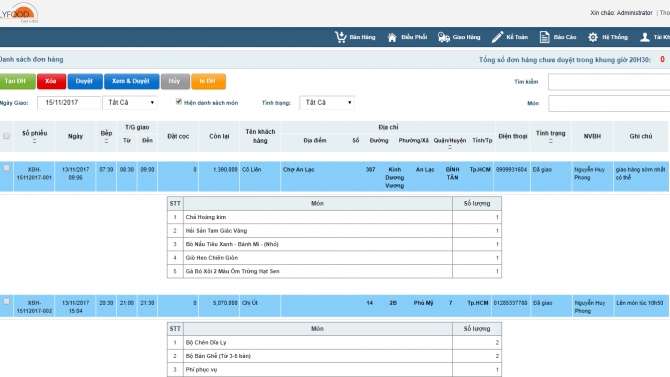Open the Hệ Thống menu label

615,37
